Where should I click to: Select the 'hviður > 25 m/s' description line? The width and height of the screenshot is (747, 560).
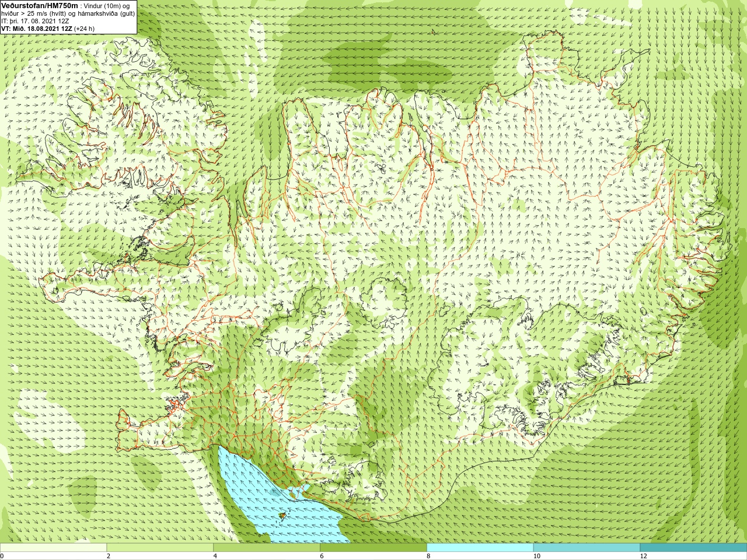pyautogui.click(x=68, y=13)
